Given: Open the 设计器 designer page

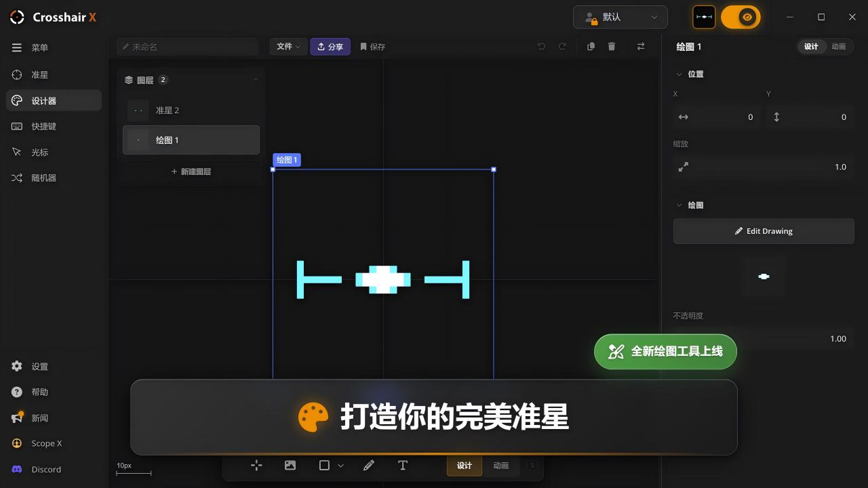Looking at the screenshot, I should point(54,100).
